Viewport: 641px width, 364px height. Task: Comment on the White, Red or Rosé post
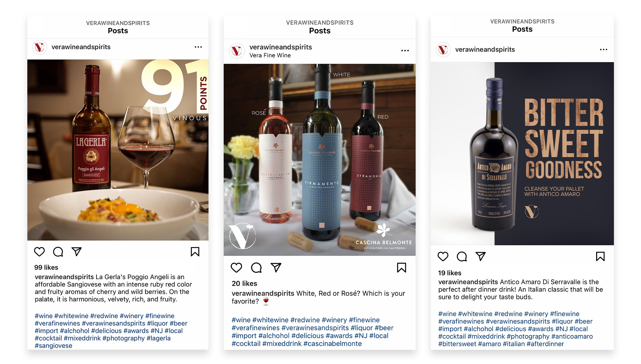[x=256, y=268]
